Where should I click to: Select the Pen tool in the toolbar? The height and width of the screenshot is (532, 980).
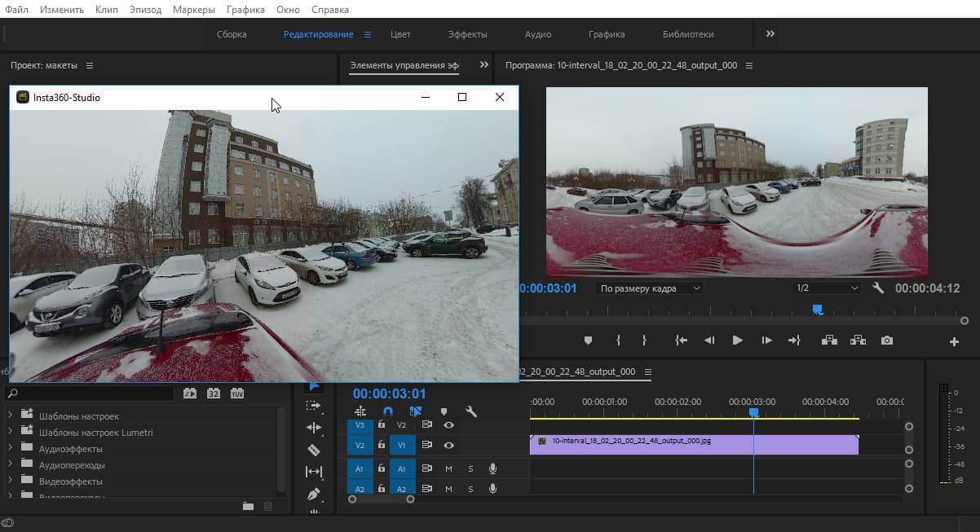click(314, 494)
